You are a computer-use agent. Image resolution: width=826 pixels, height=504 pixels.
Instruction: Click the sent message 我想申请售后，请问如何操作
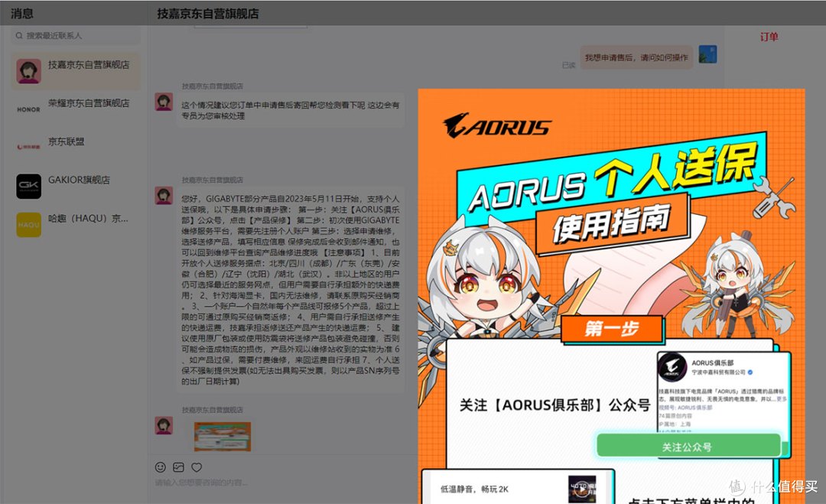[x=636, y=57]
